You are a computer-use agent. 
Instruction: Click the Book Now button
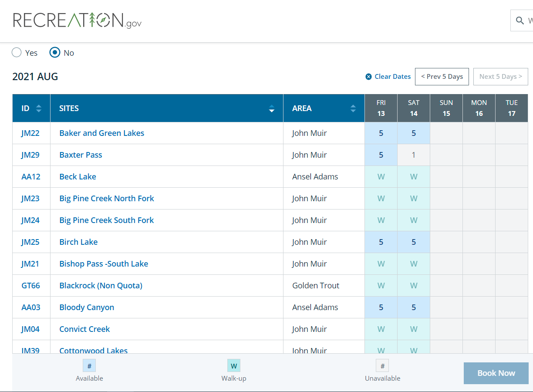click(x=496, y=373)
